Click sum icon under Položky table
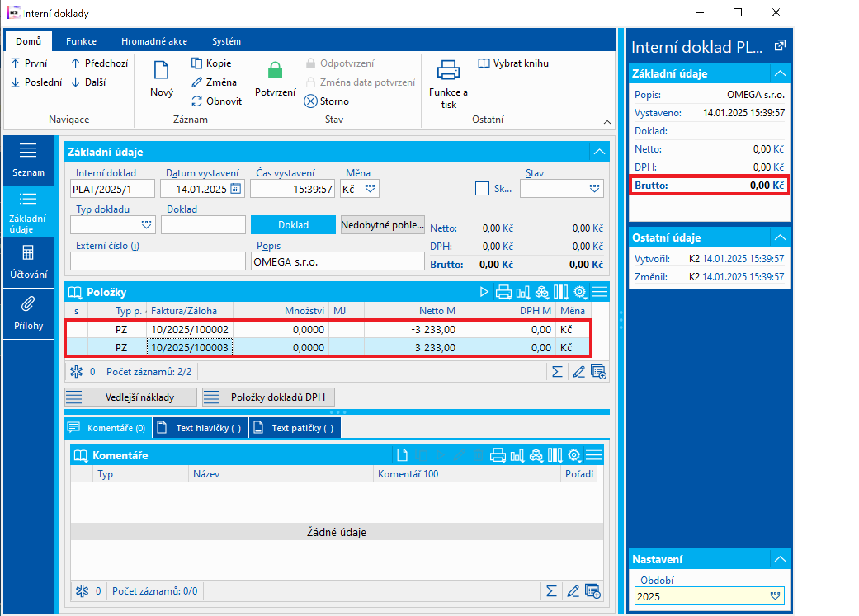The height and width of the screenshot is (616, 859). tap(557, 371)
